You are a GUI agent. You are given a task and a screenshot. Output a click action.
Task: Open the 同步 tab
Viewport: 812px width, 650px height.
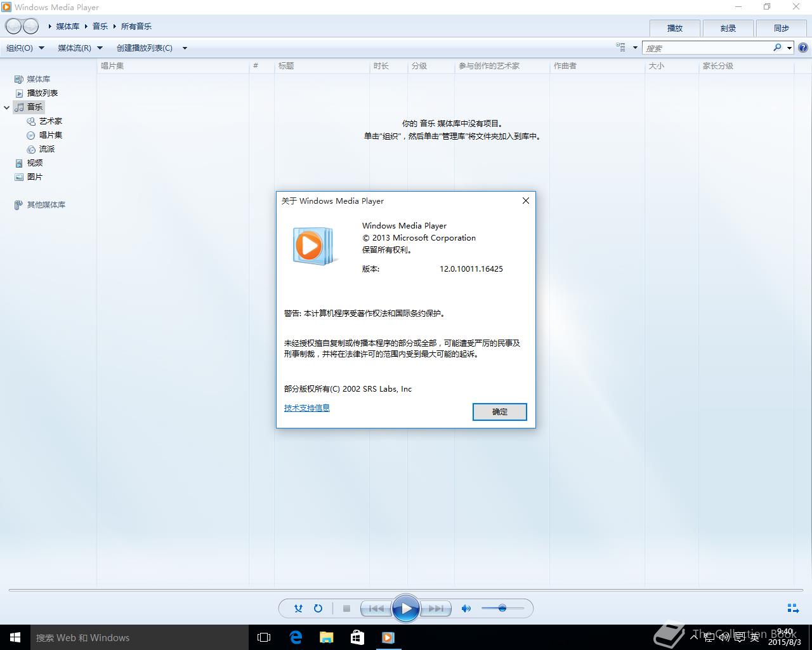(782, 28)
